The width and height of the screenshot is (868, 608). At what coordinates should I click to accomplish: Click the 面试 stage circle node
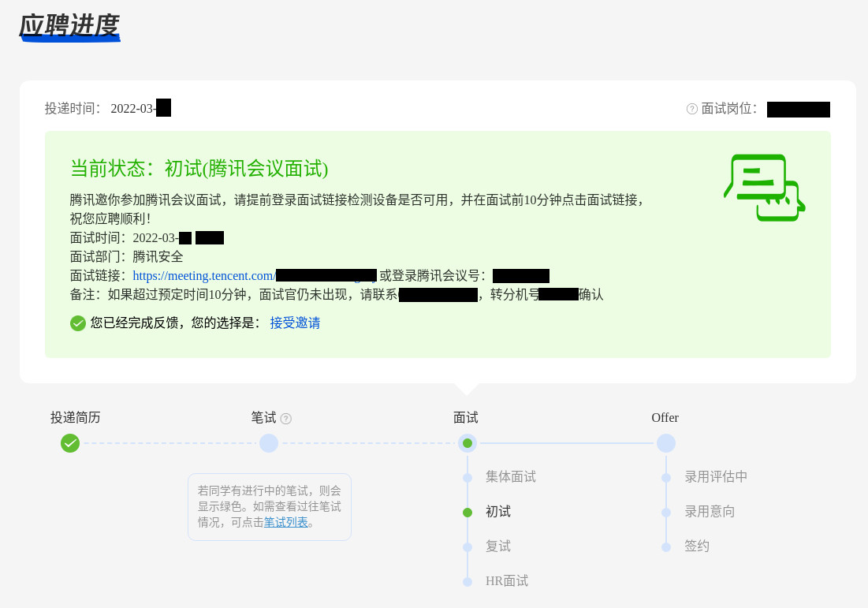468,443
